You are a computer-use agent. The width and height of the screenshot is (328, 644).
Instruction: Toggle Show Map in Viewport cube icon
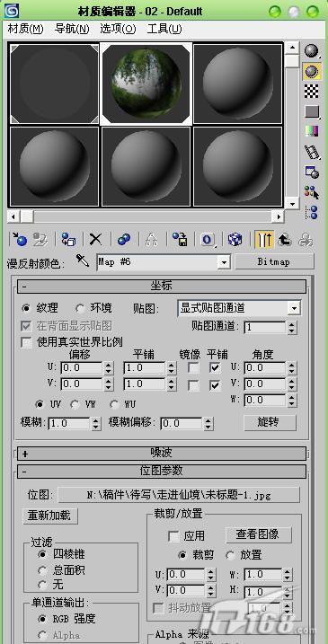235,239
